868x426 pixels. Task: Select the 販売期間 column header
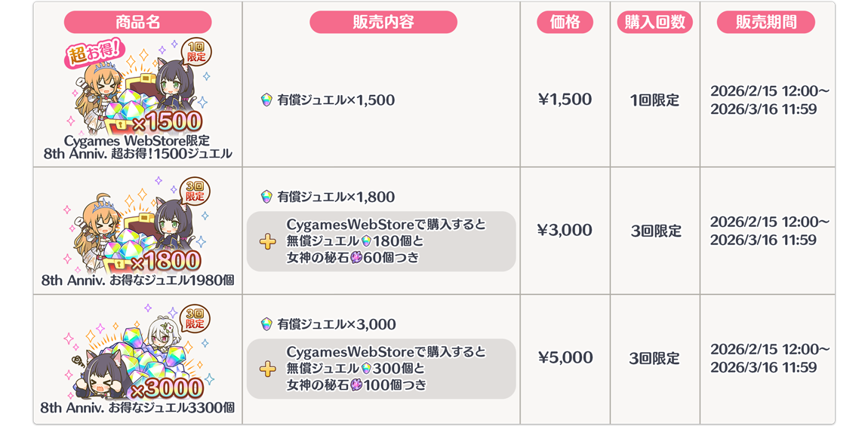765,22
